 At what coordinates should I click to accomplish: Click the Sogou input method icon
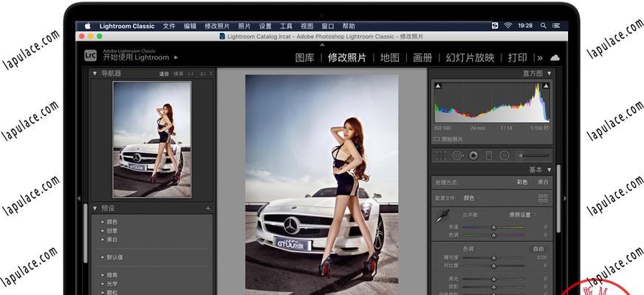495,25
